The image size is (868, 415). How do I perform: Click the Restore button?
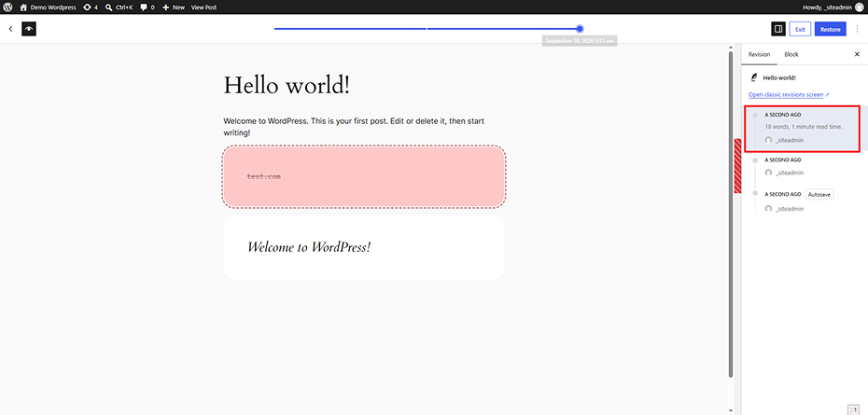click(831, 29)
